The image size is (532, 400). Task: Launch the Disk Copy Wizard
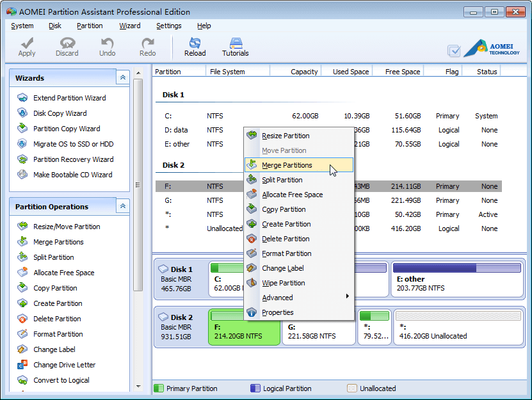[60, 113]
